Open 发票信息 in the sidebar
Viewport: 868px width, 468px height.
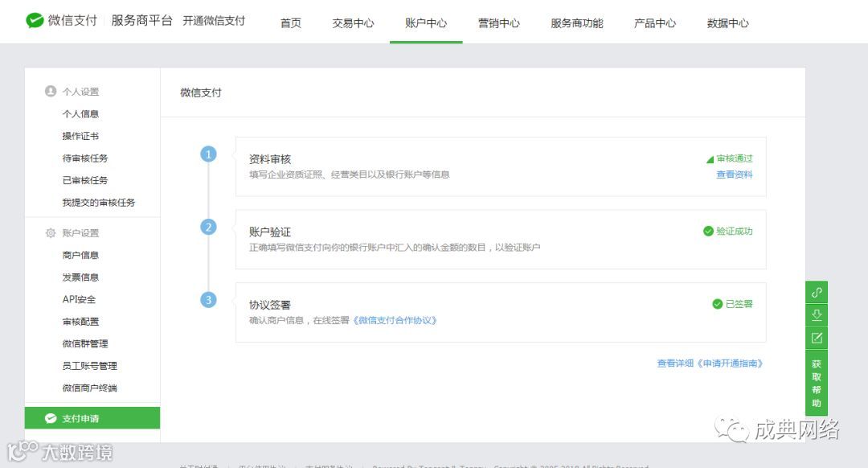[80, 277]
